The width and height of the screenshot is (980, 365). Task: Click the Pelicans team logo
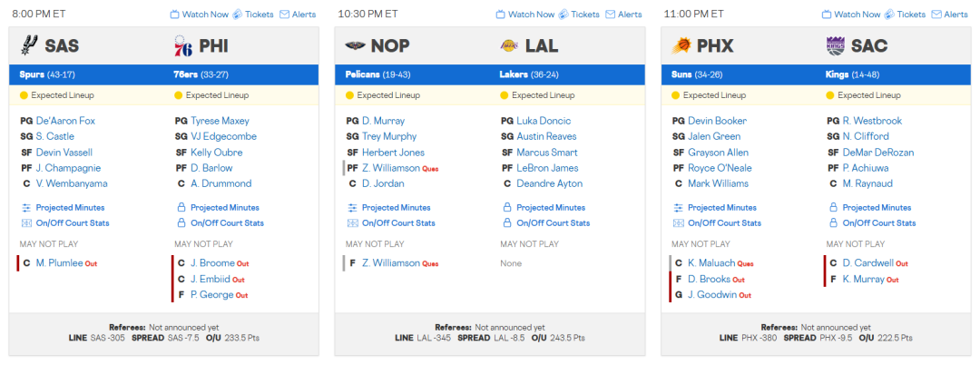pos(355,45)
